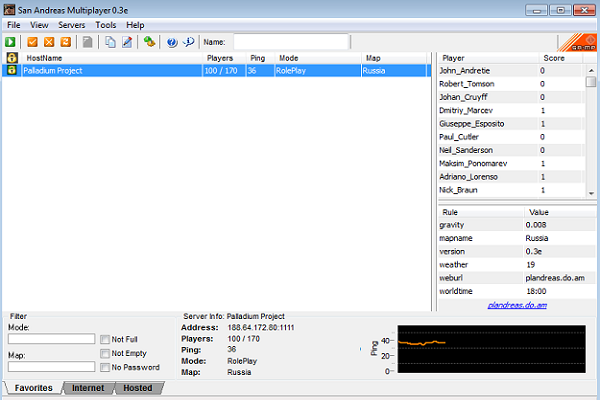The width and height of the screenshot is (600, 400).
Task: Click the black ping history graph
Action: (x=492, y=349)
